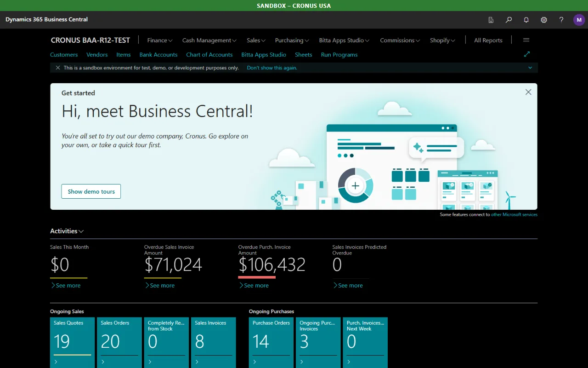The width and height of the screenshot is (588, 368).
Task: Open the Sales Orders tile
Action: point(119,343)
